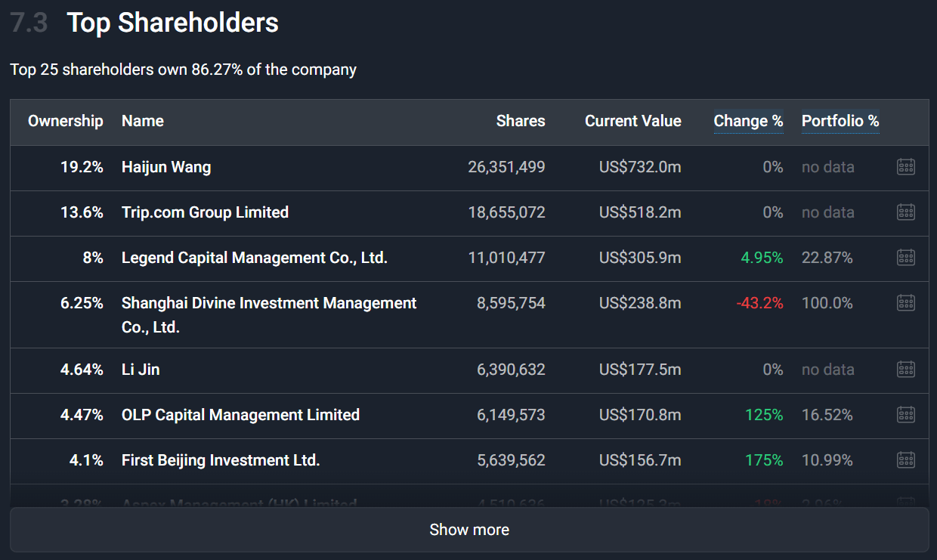Click share count 18,655,072
The height and width of the screenshot is (560, 937).
[506, 212]
